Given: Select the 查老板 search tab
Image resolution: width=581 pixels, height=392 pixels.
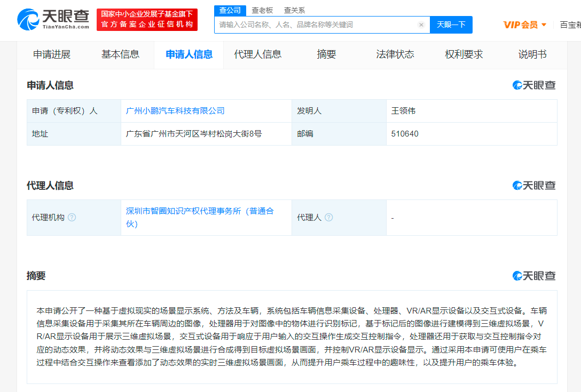Looking at the screenshot, I should point(262,10).
